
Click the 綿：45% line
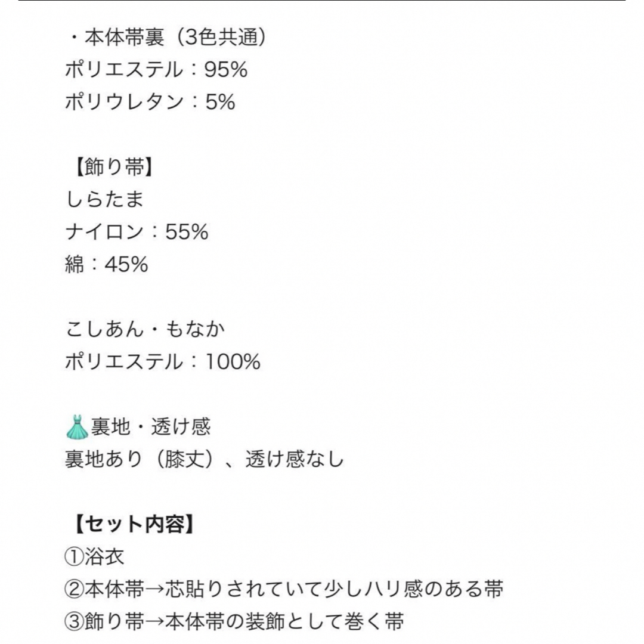(106, 264)
